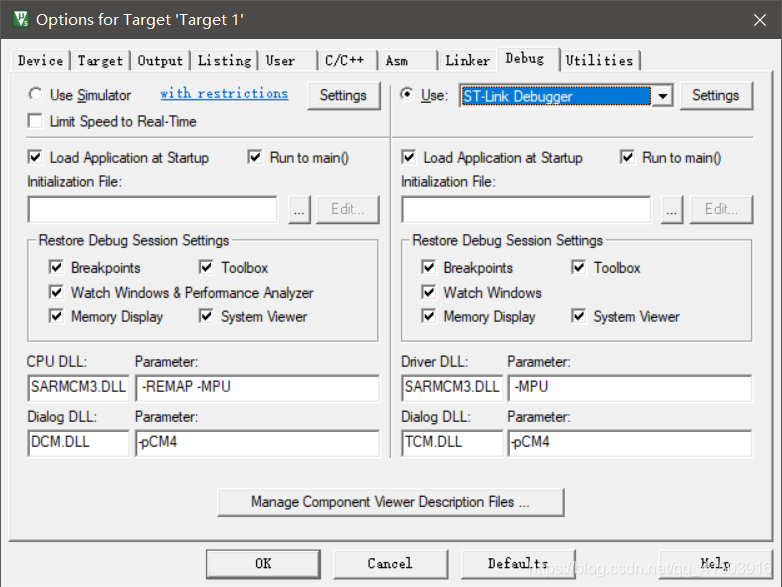Click the driver -MPU parameter field
782x587 pixels.
(630, 388)
